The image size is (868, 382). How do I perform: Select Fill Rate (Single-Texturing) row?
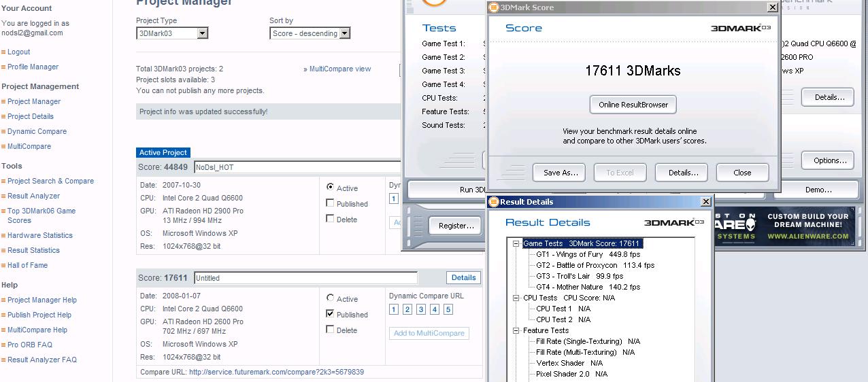[x=588, y=341]
